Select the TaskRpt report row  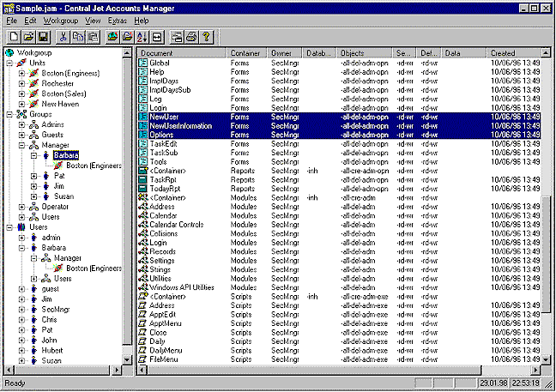(339, 179)
